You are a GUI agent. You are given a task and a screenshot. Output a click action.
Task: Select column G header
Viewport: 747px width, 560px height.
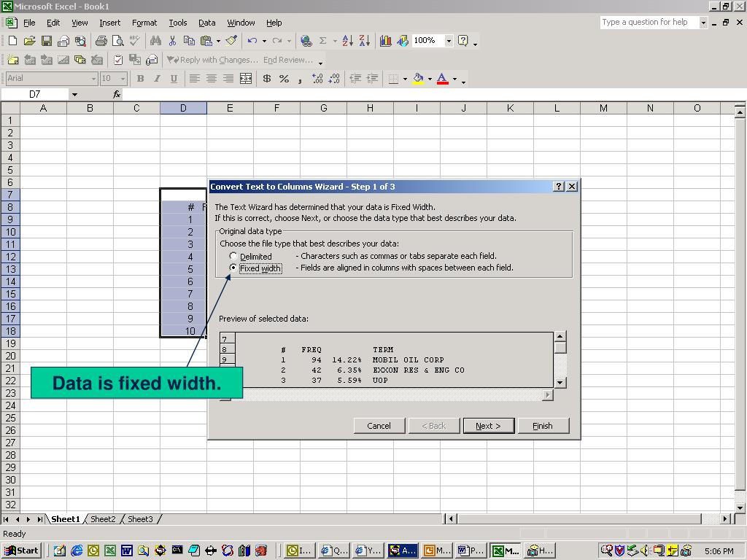point(323,108)
